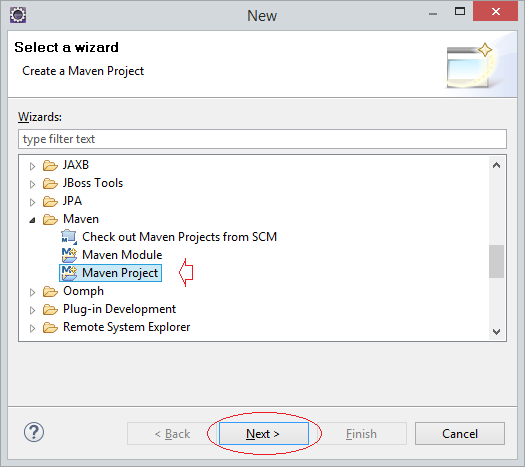This screenshot has height=467, width=525.
Task: Click the Remote System Explorer folder icon
Action: 50,327
